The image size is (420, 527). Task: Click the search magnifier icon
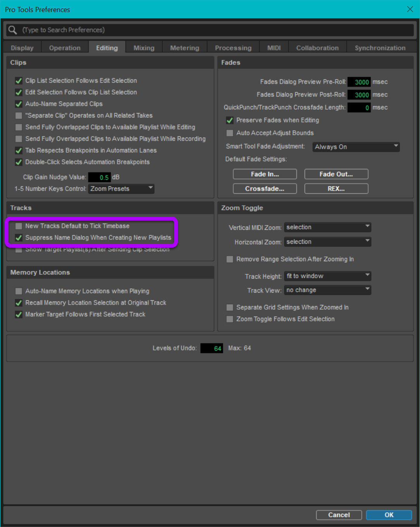12,30
